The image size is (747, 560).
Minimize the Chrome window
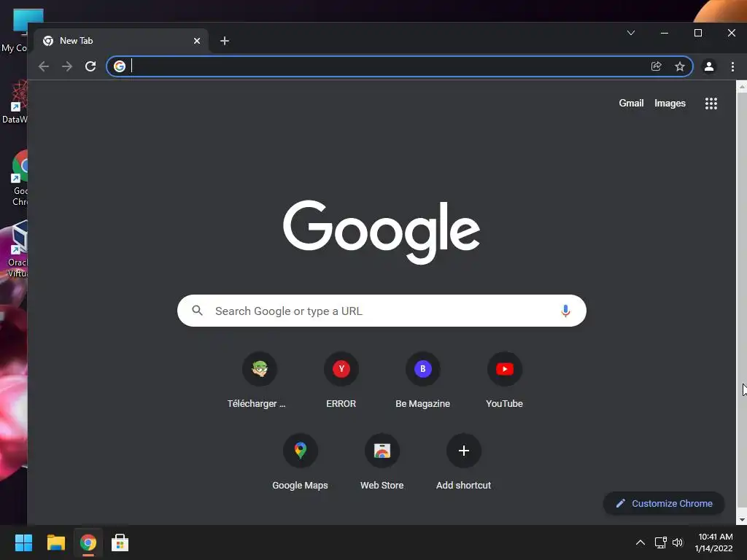tap(664, 33)
